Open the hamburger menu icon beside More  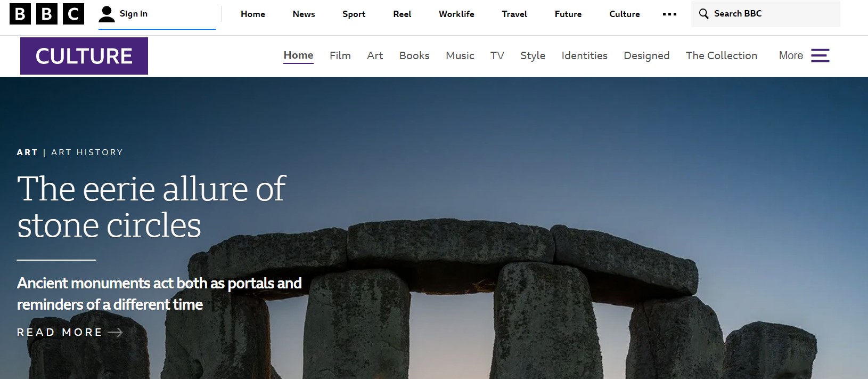(820, 55)
